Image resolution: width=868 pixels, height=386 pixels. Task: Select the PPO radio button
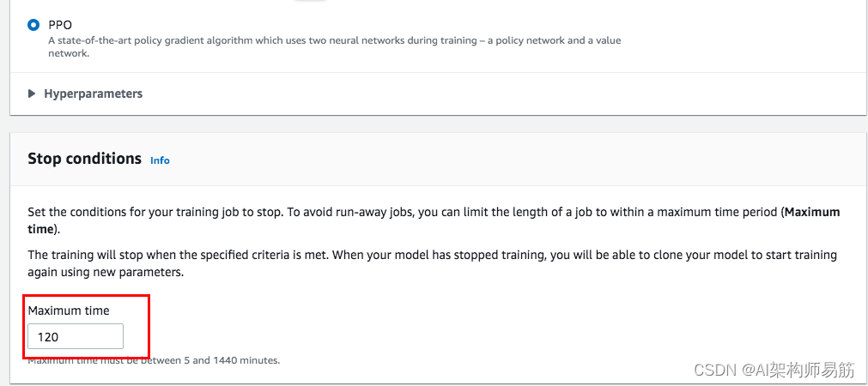[33, 26]
